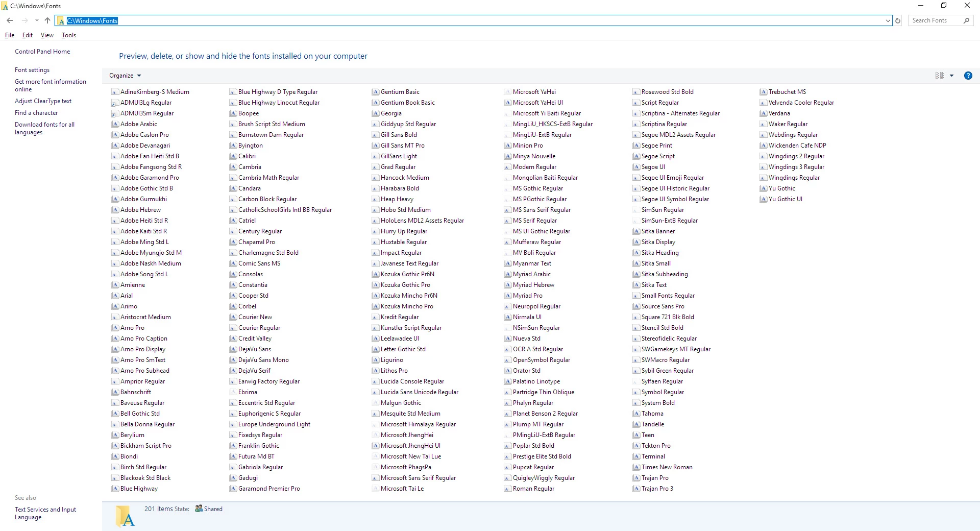980x531 pixels.
Task: Open Text Services and Input Language link
Action: [45, 513]
